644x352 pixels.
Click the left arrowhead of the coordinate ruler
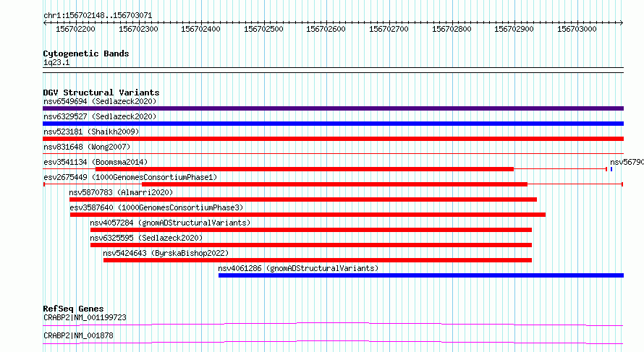pos(44,23)
